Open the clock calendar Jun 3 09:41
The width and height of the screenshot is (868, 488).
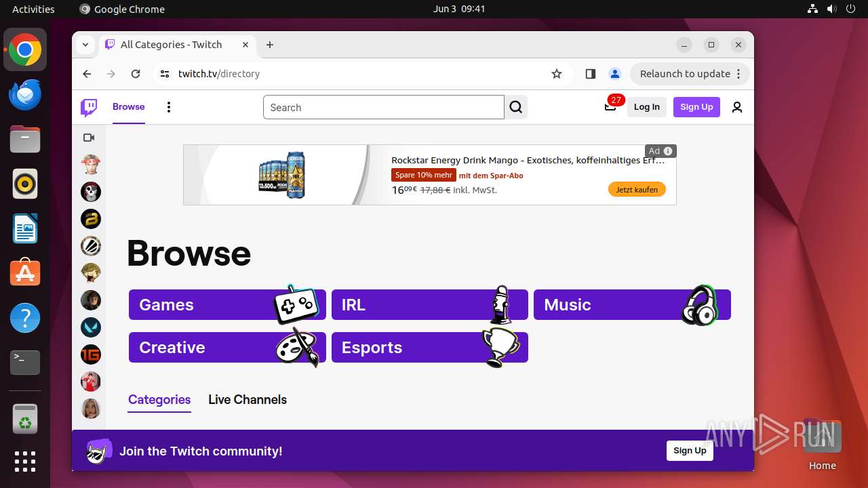(x=459, y=9)
